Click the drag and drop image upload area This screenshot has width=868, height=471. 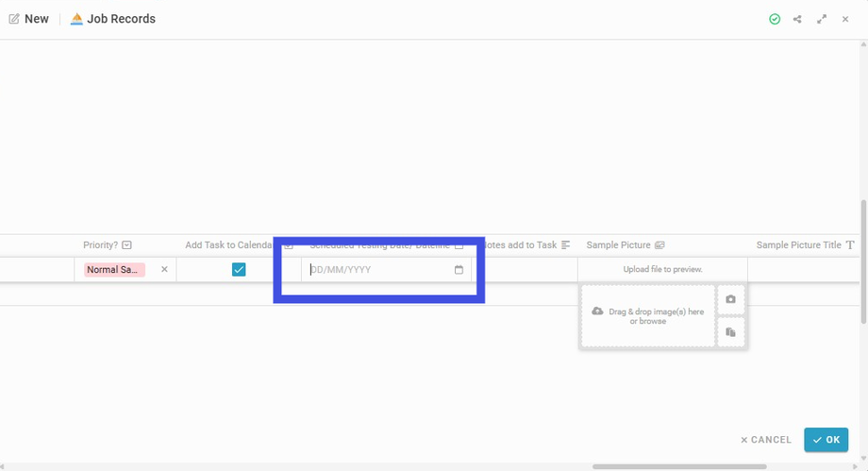(x=647, y=316)
